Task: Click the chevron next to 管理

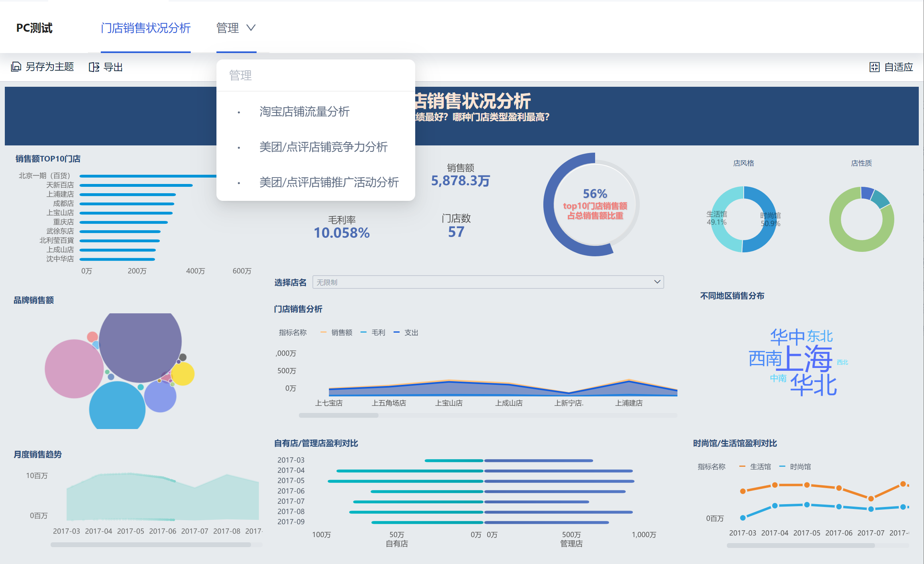Action: coord(251,28)
